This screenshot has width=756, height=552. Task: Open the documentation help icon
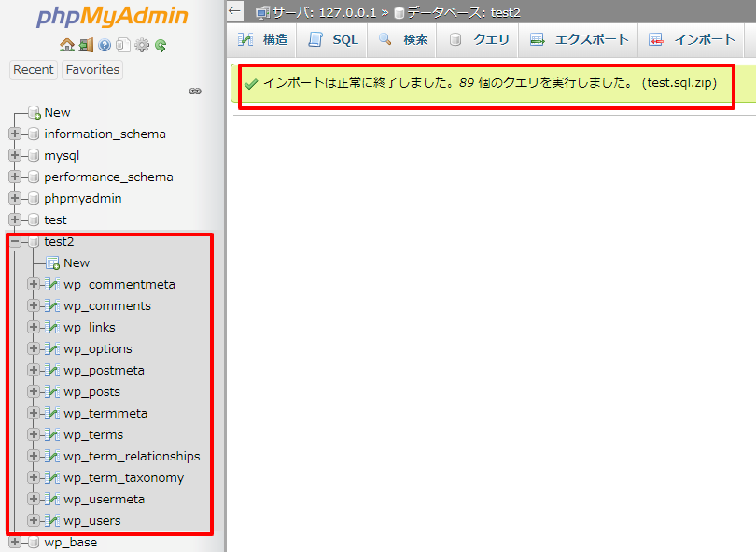[x=105, y=45]
